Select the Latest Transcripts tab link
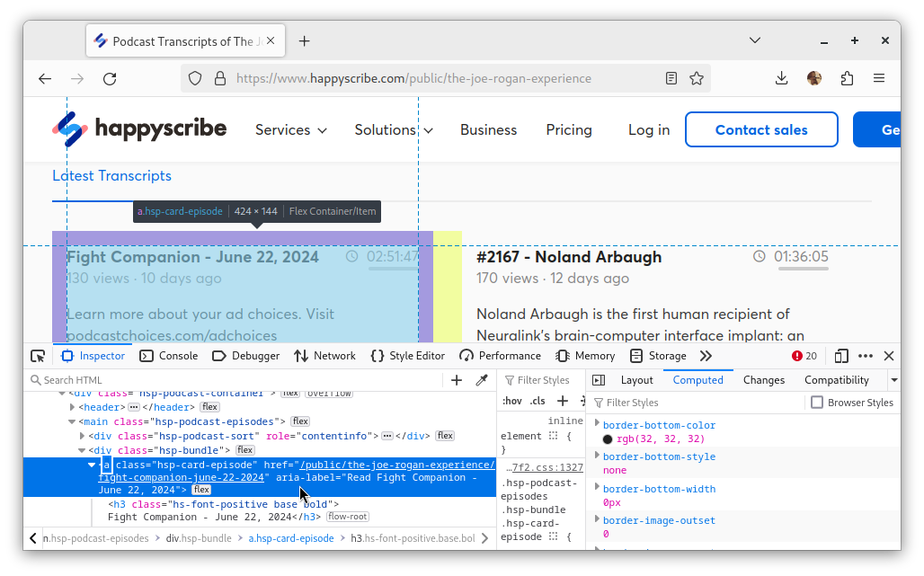This screenshot has height=576, width=924. (112, 175)
